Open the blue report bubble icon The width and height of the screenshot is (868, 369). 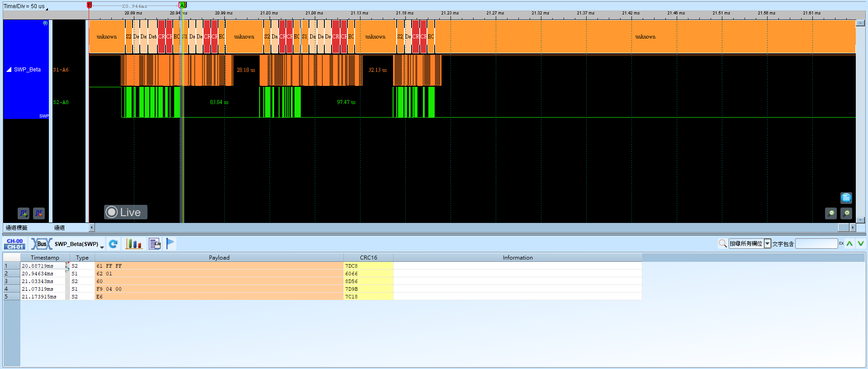[x=846, y=198]
